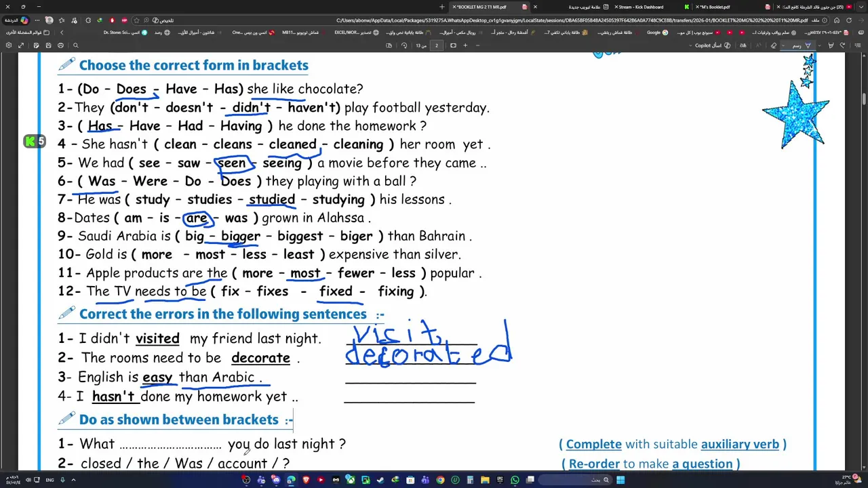Click the underlined words 'auxiliary verb'
This screenshot has height=488, width=868.
[x=740, y=444]
